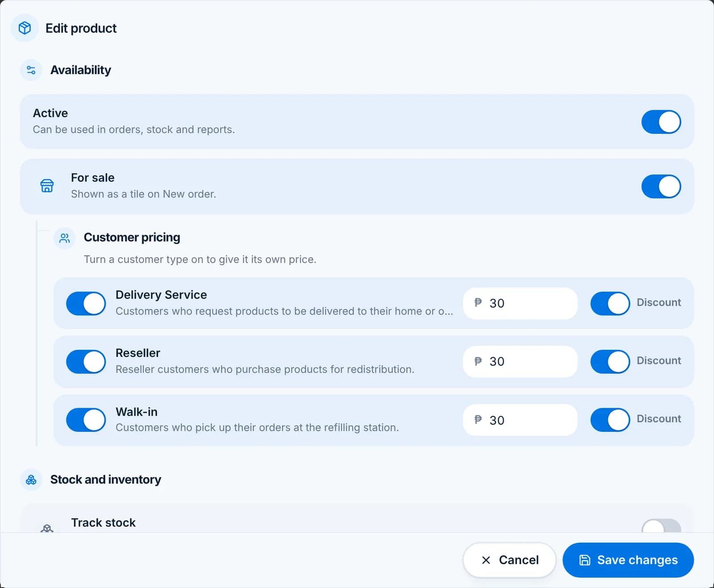Click the Track stock label
The width and height of the screenshot is (714, 588).
click(103, 522)
